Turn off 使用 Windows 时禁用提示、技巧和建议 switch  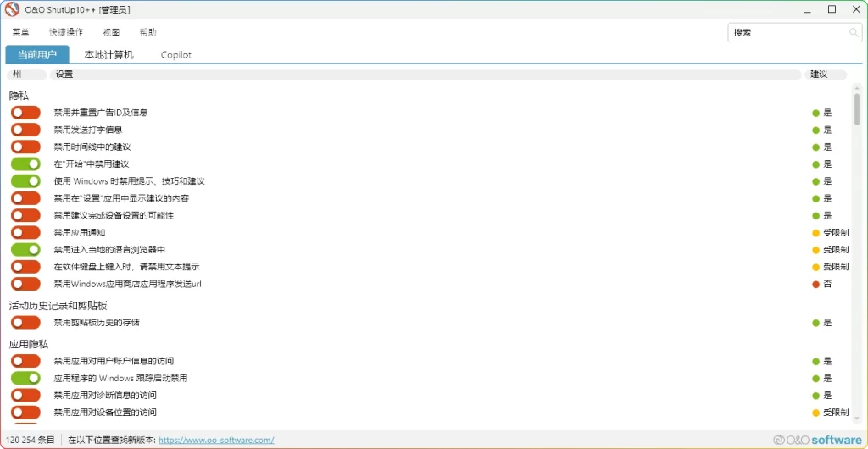(25, 181)
